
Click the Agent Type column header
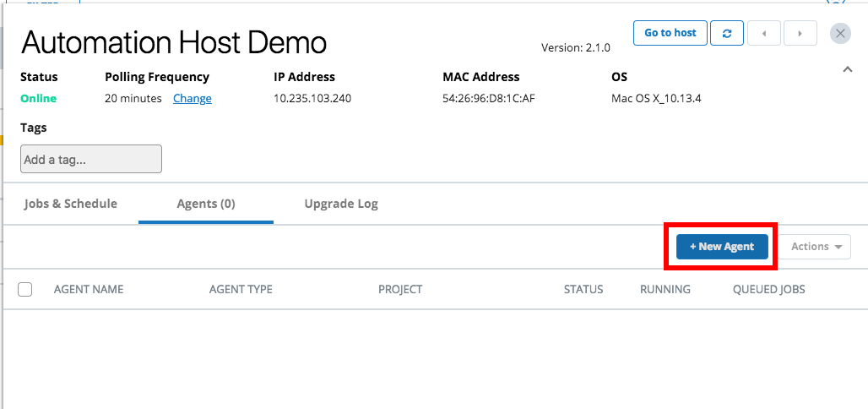(241, 290)
